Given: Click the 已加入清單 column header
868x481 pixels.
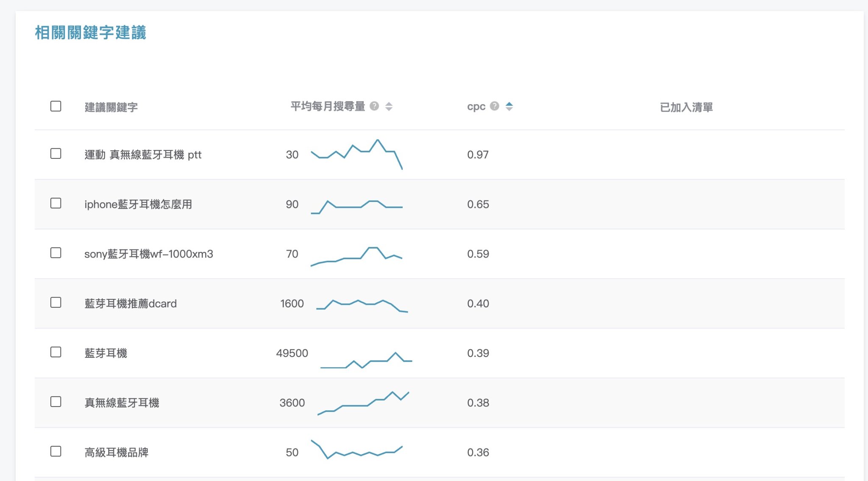Looking at the screenshot, I should (x=686, y=107).
